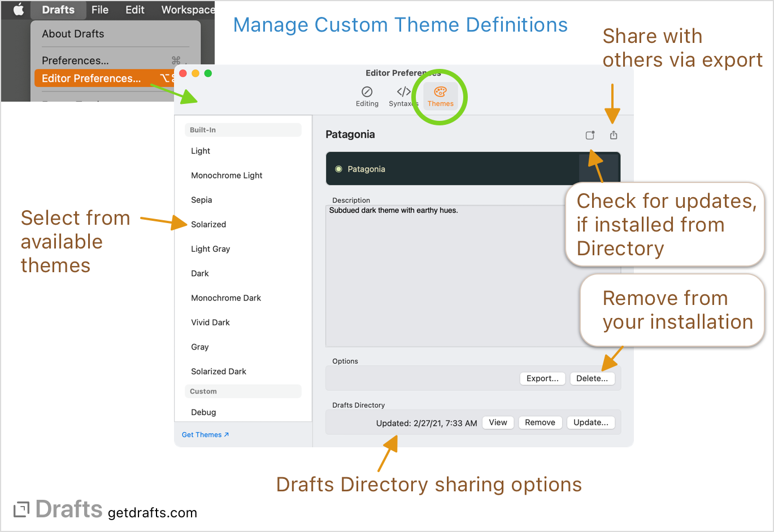Select the Editor Preferences menu item
Screen dimensions: 774x532
point(93,78)
